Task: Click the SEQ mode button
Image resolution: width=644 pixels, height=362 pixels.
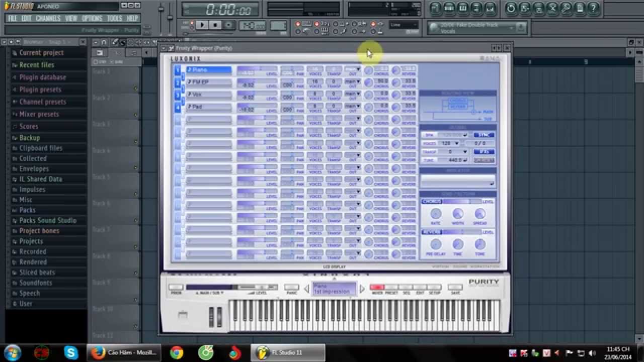Action: [406, 287]
